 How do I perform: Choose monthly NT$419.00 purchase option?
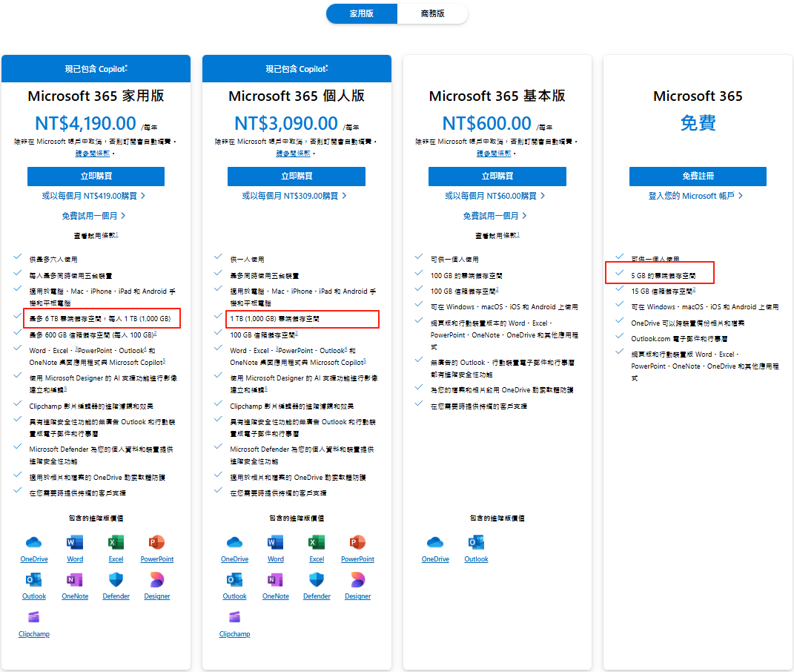[x=93, y=196]
